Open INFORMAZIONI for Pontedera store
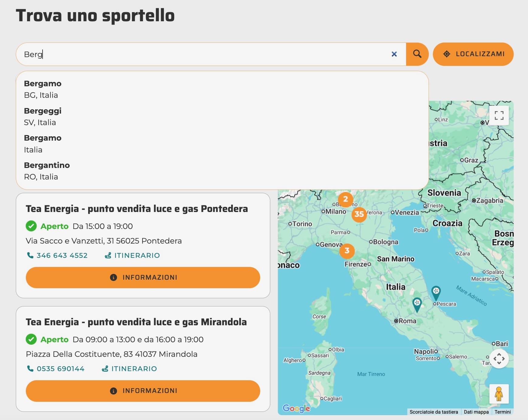This screenshot has height=420, width=528. coord(143,277)
